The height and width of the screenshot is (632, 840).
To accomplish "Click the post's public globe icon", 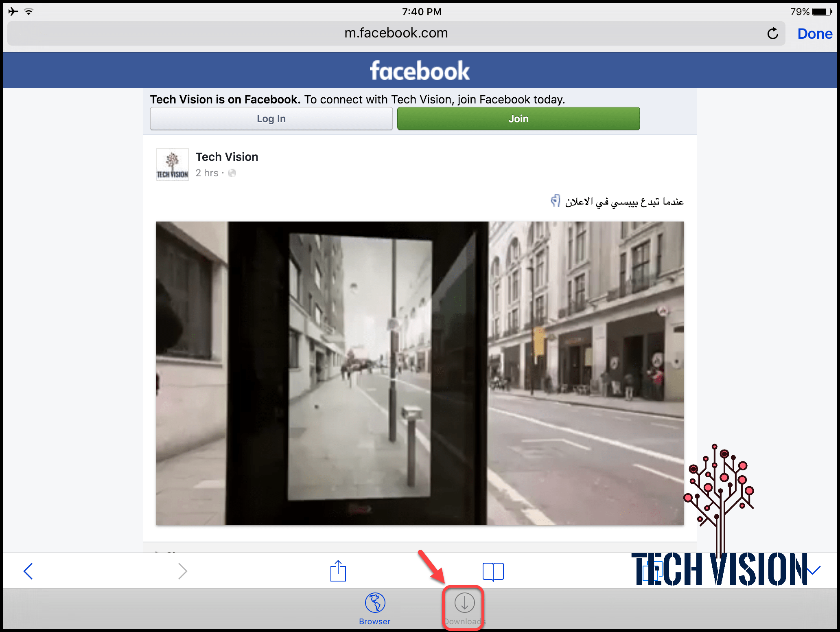I will (232, 173).
